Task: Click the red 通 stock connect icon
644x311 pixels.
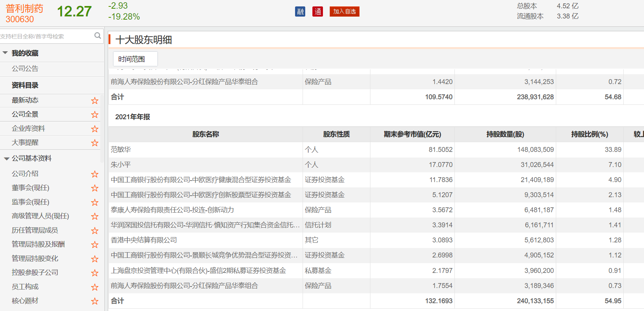Action: pyautogui.click(x=318, y=12)
